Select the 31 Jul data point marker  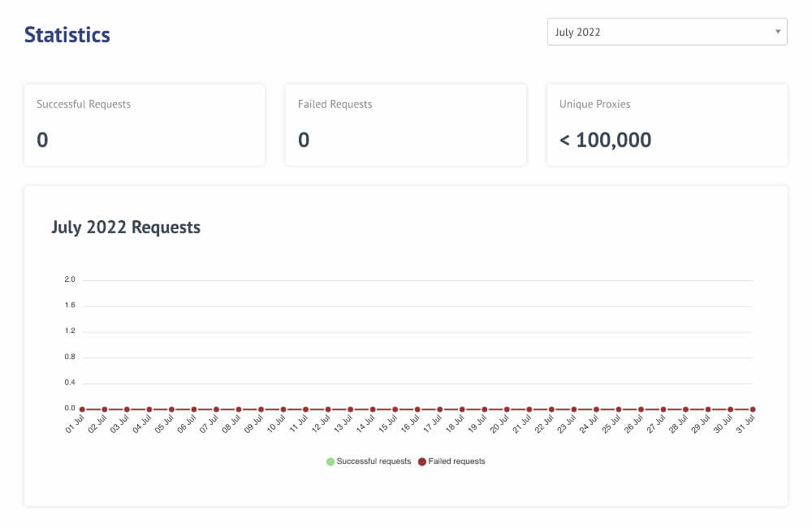coord(753,408)
